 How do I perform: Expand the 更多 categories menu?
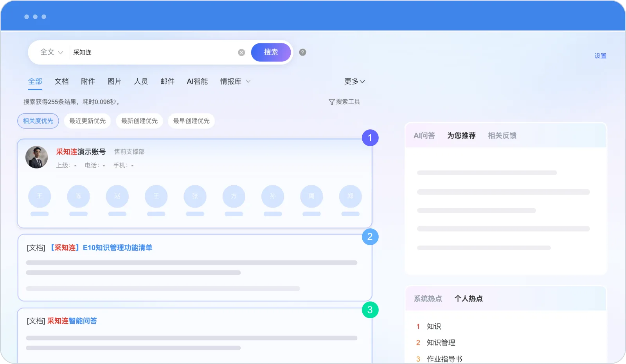coord(354,81)
